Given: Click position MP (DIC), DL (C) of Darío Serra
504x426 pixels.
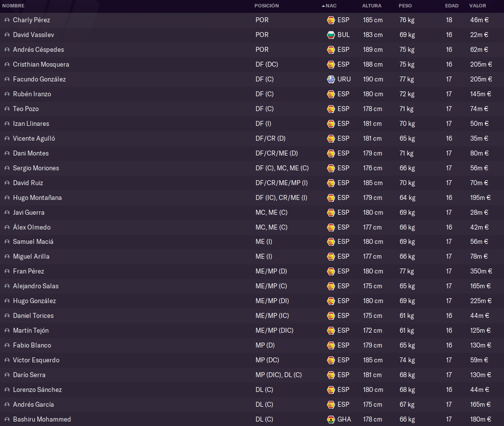Looking at the screenshot, I should [x=279, y=375].
